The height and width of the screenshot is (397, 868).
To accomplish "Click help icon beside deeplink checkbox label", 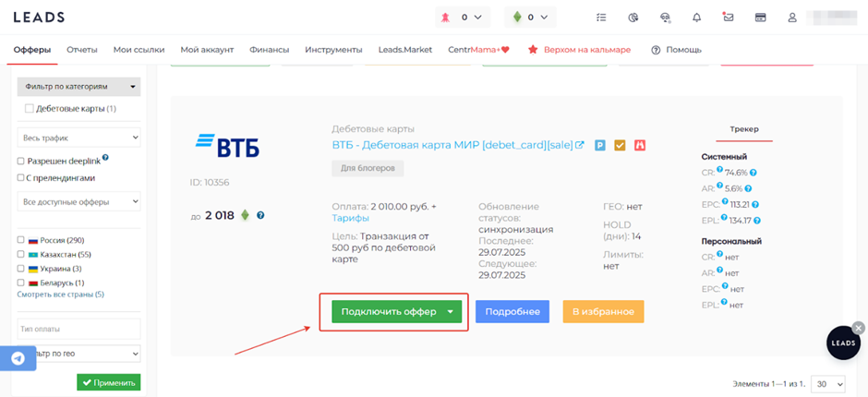I will [105, 158].
